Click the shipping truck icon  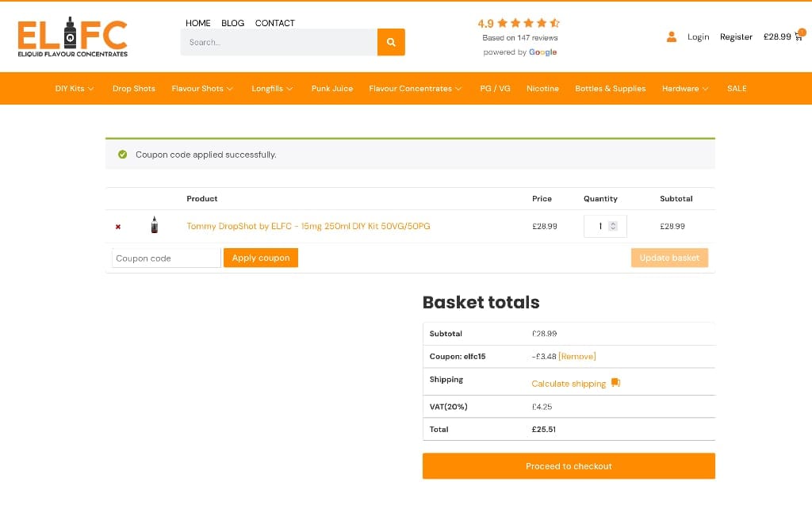click(x=615, y=383)
